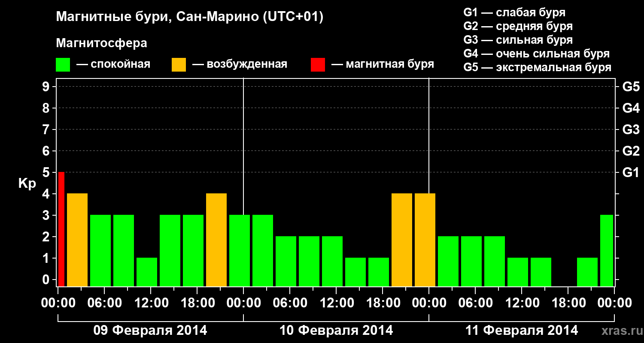Viewport: 644px width, 343px height.
Task: Click the orange bar crossing midnight into 11 Февраля
Action: (425, 240)
